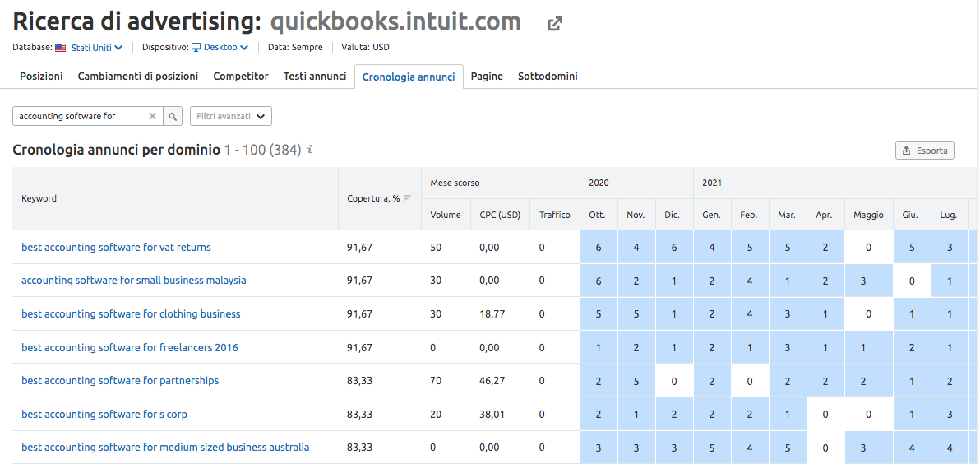980x464 pixels.
Task: Click Gen. cell in medium sized business row
Action: (x=712, y=447)
